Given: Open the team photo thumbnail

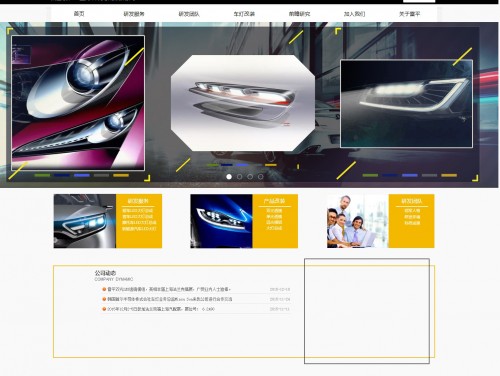Looking at the screenshot, I should pyautogui.click(x=358, y=221).
